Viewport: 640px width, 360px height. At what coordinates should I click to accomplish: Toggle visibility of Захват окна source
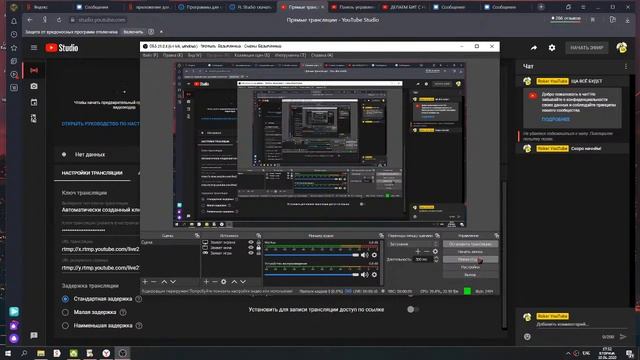coord(251,248)
